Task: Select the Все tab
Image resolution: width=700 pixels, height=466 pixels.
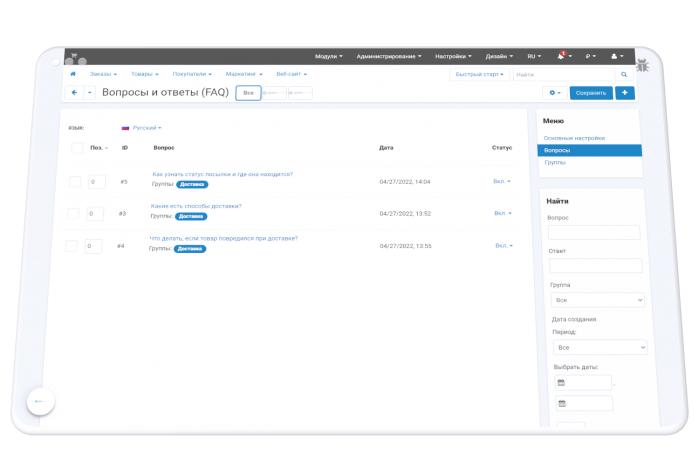Action: 248,93
